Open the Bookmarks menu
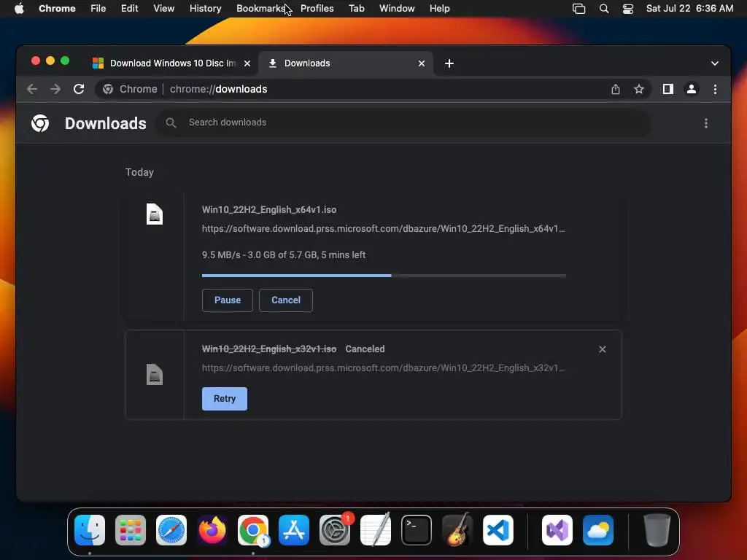Image resolution: width=747 pixels, height=560 pixels. (x=260, y=9)
